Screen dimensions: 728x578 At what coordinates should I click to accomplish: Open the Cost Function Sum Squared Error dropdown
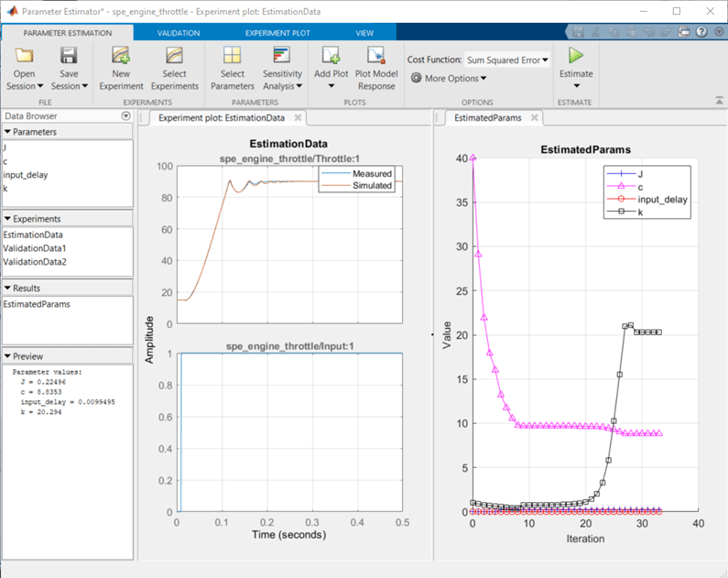tap(507, 60)
